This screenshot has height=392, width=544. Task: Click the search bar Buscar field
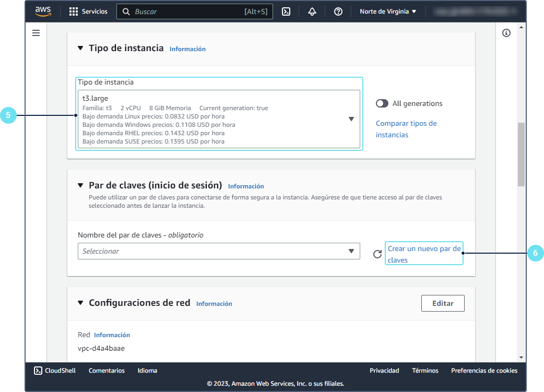tap(188, 11)
